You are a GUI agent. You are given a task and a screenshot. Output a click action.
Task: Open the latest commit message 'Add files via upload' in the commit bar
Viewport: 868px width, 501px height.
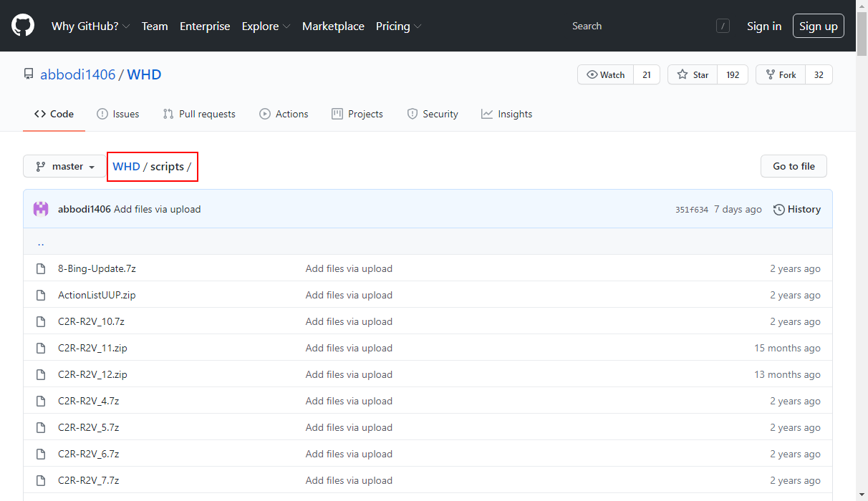coord(158,209)
